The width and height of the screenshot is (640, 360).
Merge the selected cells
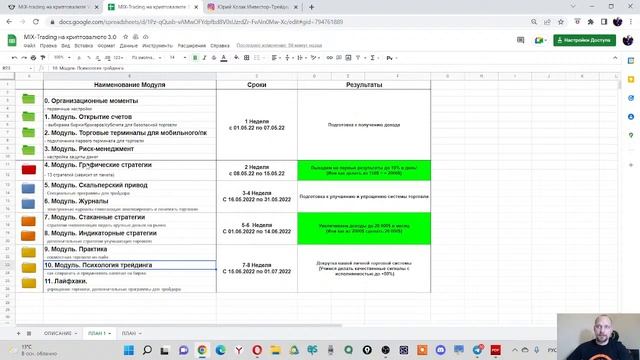pyautogui.click(x=257, y=58)
